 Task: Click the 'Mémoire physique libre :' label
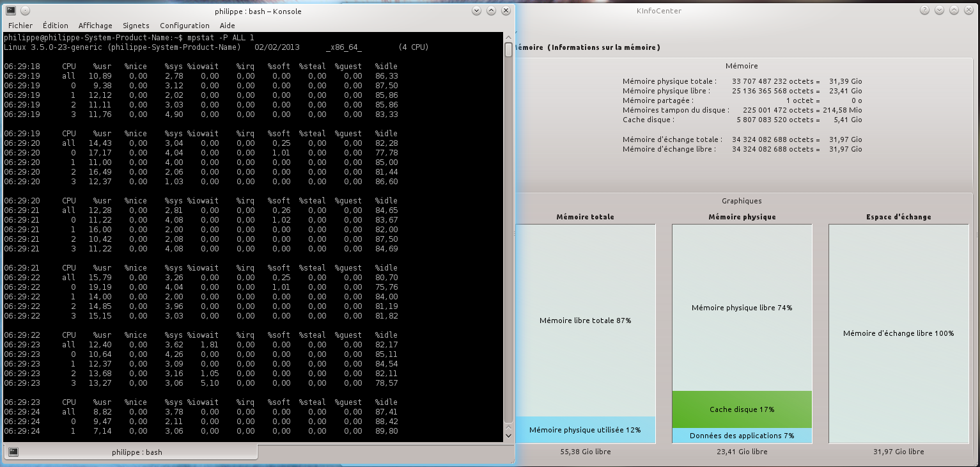pos(667,91)
